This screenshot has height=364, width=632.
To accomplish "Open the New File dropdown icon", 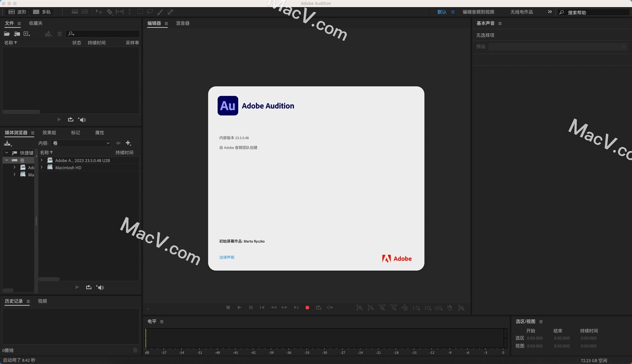I will pos(27,34).
